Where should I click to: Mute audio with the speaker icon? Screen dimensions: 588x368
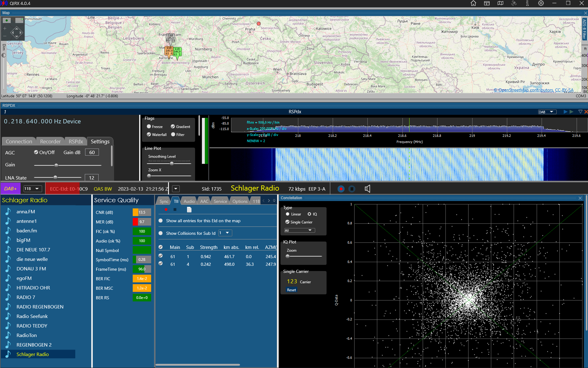point(367,189)
